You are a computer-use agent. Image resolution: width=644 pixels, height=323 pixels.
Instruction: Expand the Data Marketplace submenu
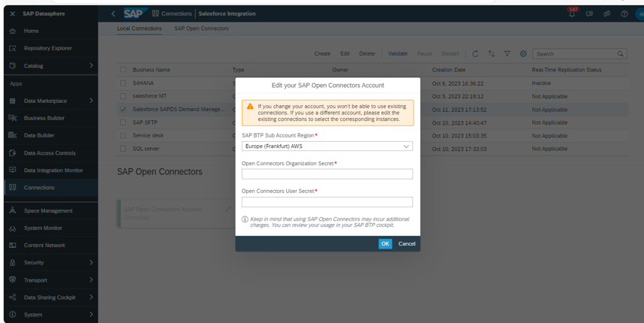(x=91, y=101)
